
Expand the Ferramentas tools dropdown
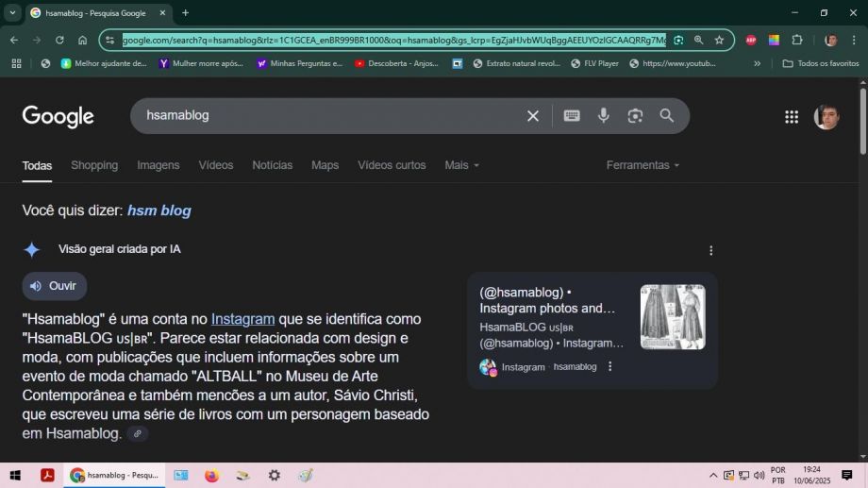tap(643, 165)
